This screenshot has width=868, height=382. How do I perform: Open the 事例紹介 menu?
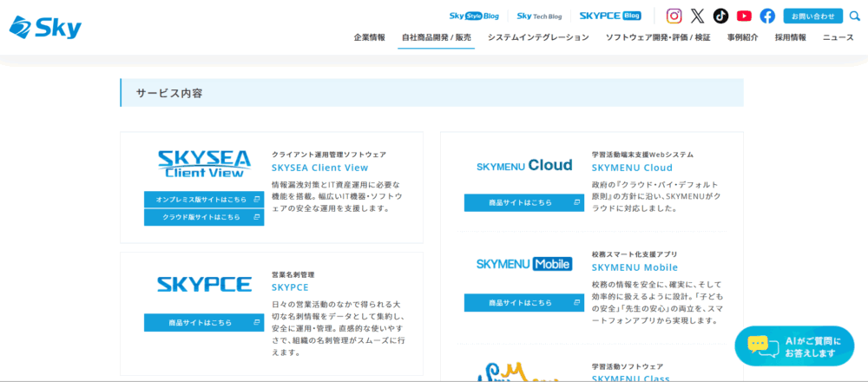pos(742,37)
